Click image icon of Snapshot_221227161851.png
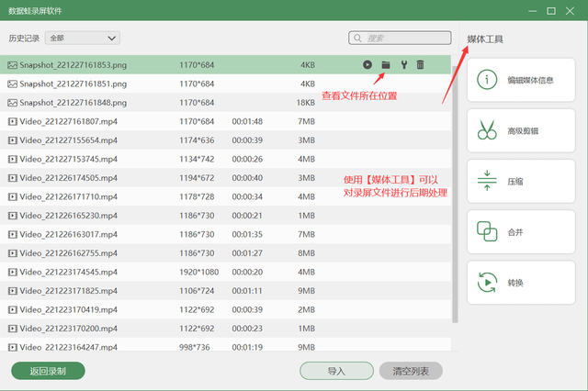Screen dimensions: 588x391 click(x=12, y=84)
